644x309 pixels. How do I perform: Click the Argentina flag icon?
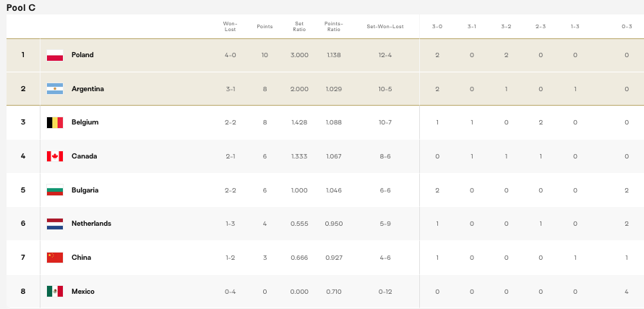tap(55, 89)
